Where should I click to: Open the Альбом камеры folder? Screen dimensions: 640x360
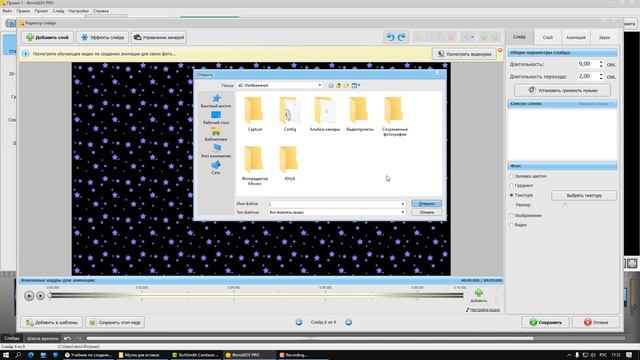pyautogui.click(x=324, y=114)
